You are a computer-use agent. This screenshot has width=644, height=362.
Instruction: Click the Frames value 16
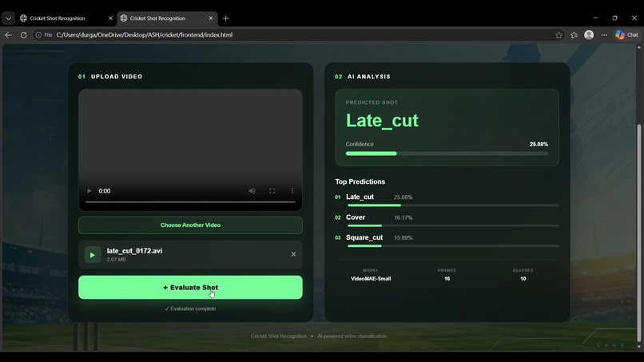click(447, 279)
